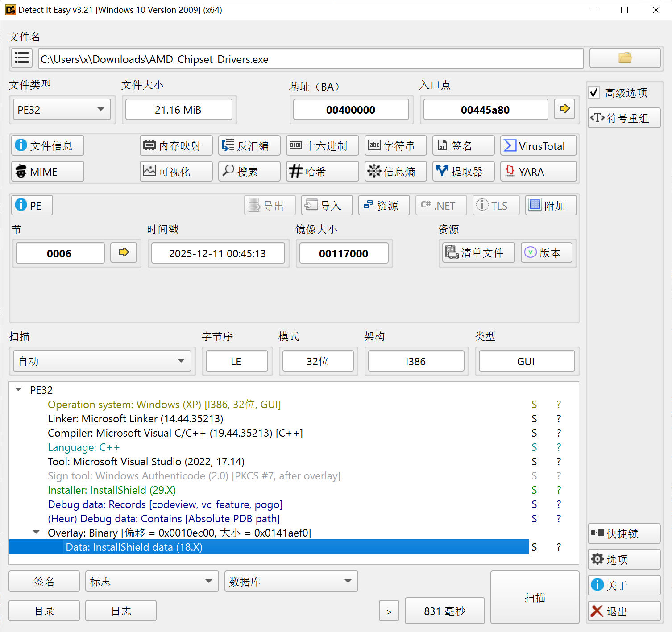Click the file path input field
This screenshot has height=632, width=672.
pos(311,59)
